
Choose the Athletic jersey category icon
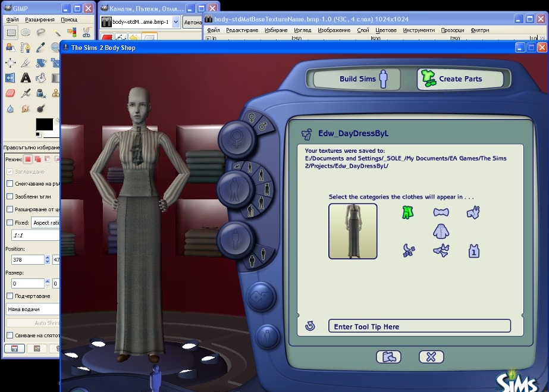pos(473,251)
